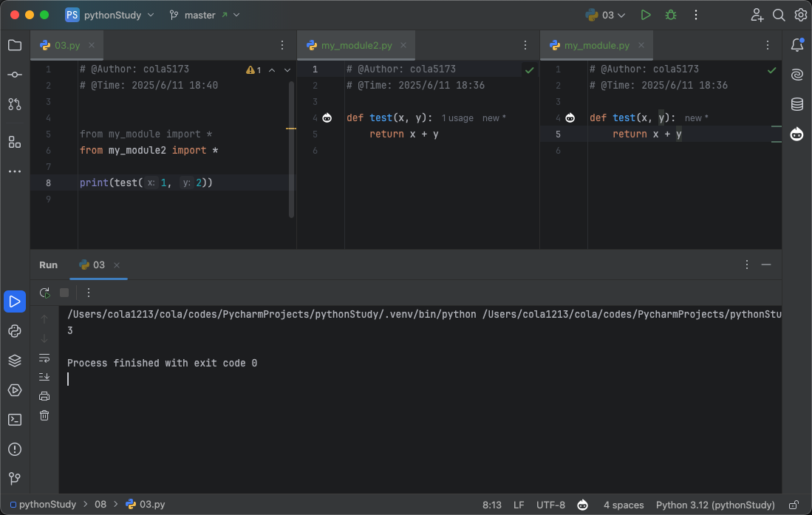Open the Commit tool window
Screen dimensions: 812x515
click(x=15, y=75)
